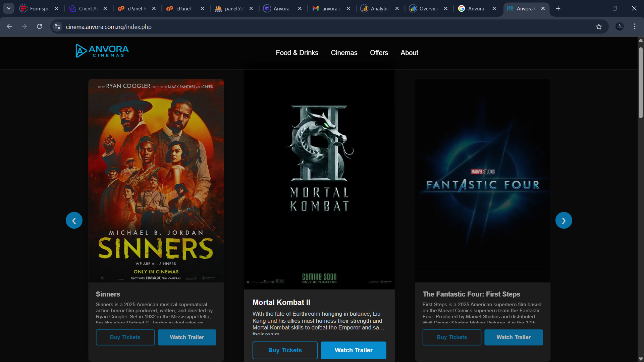644x362 pixels.
Task: Open the browser profile icon
Action: tap(620, 27)
